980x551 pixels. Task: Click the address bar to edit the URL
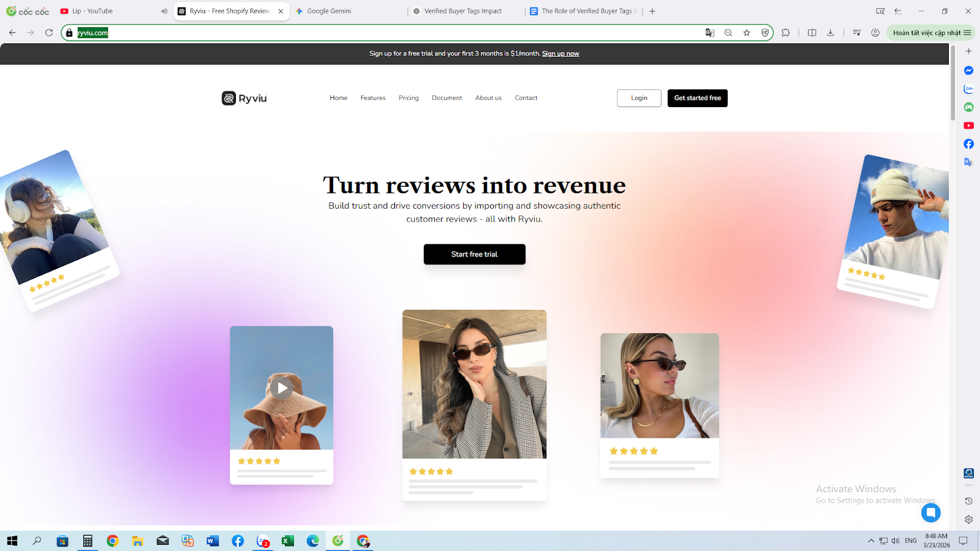tap(245, 32)
